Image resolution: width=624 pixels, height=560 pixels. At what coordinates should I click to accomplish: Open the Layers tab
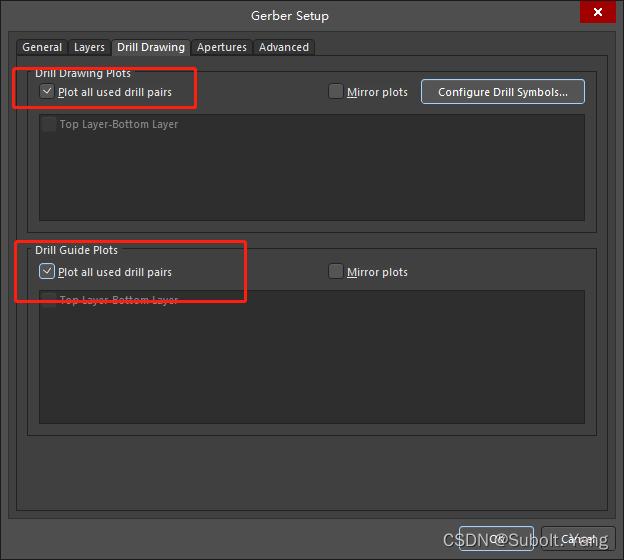89,47
